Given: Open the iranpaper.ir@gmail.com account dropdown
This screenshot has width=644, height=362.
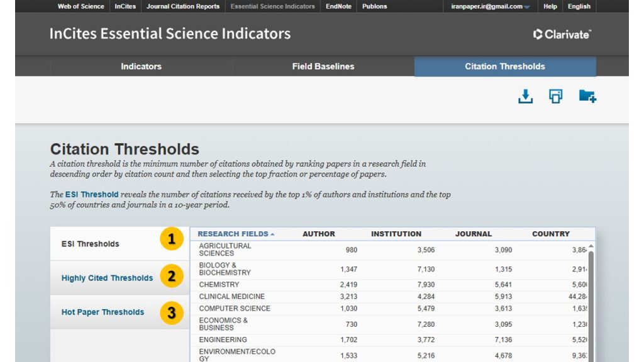Looking at the screenshot, I should click(491, 6).
